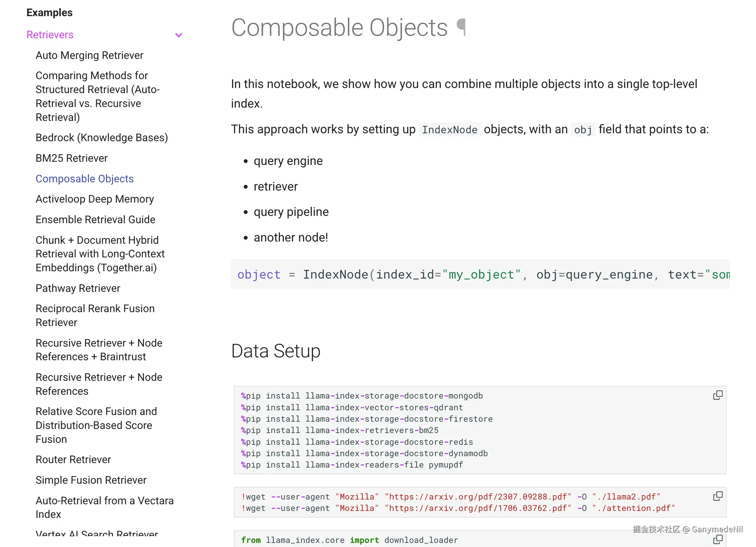Click the IndexNode example code block
756x547 pixels.
coord(480,275)
